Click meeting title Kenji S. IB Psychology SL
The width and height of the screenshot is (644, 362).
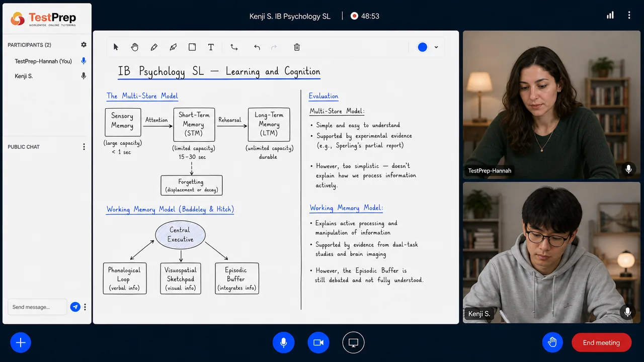[290, 16]
